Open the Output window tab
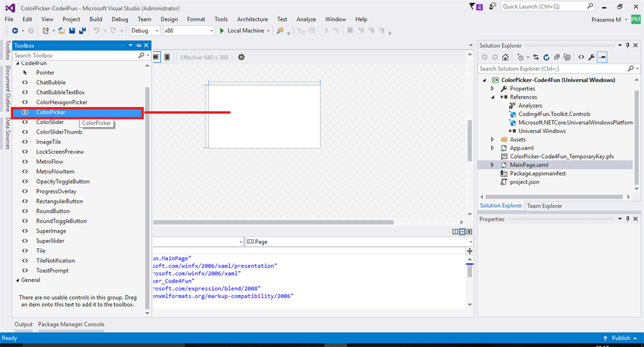Screen dimensions: 644x347 coord(23,324)
